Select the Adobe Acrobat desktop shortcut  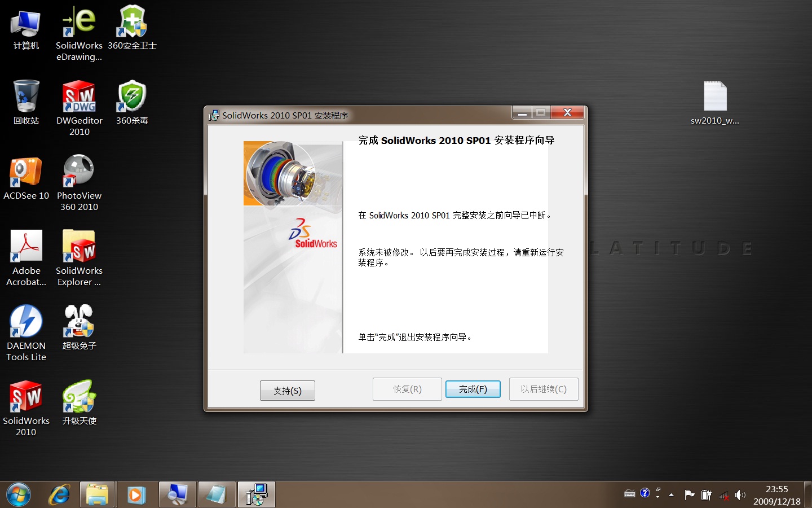pos(26,259)
